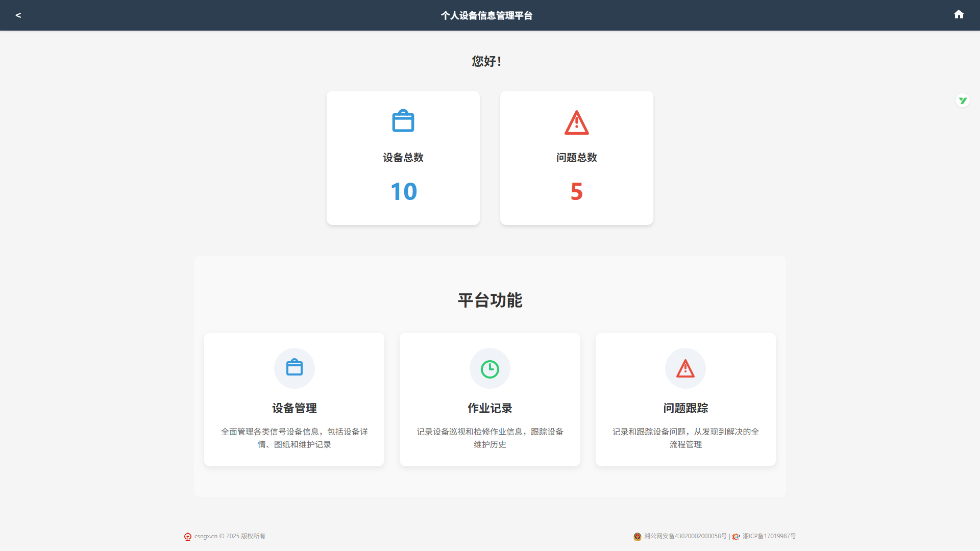980x551 pixels.
Task: Click the back arrow in the top bar
Action: (x=18, y=15)
